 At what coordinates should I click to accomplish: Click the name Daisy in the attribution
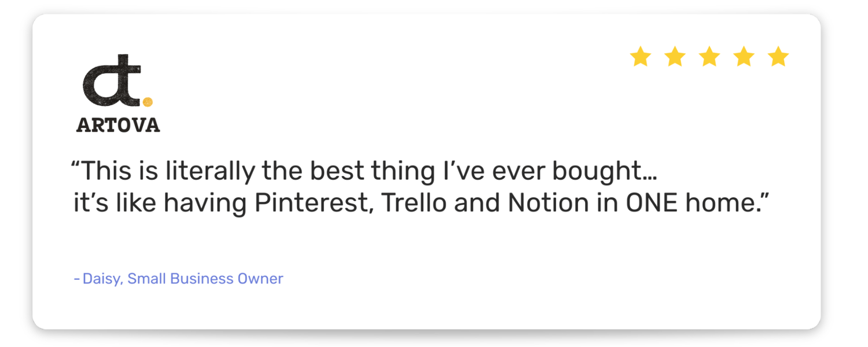101,279
